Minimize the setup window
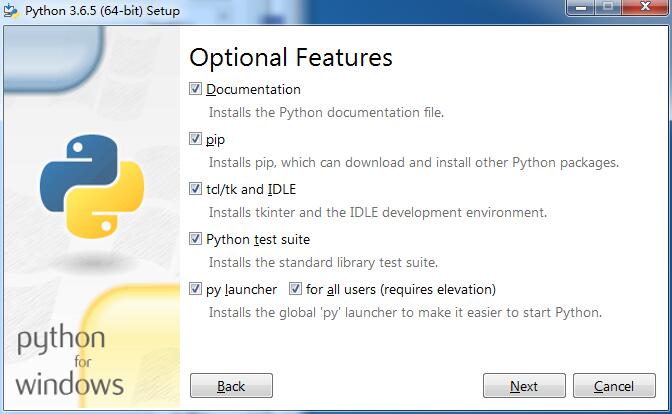Screen dimensions: 672x414 581,7
